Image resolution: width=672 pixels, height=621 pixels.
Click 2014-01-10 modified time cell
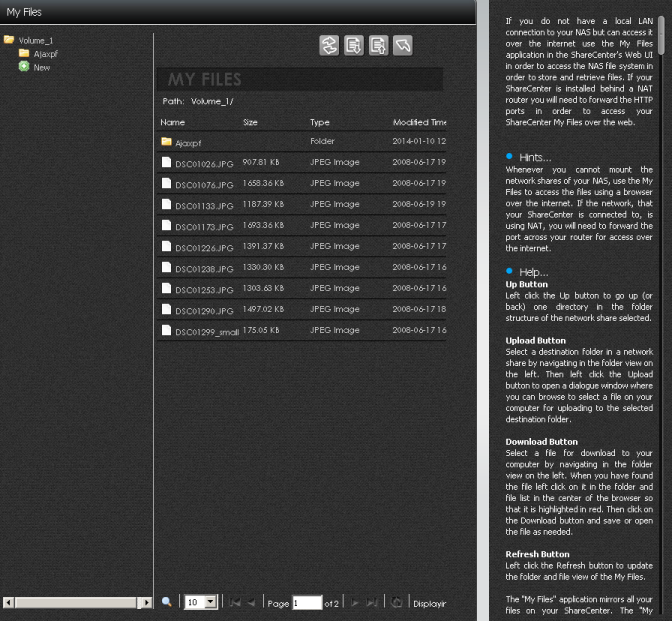419,141
